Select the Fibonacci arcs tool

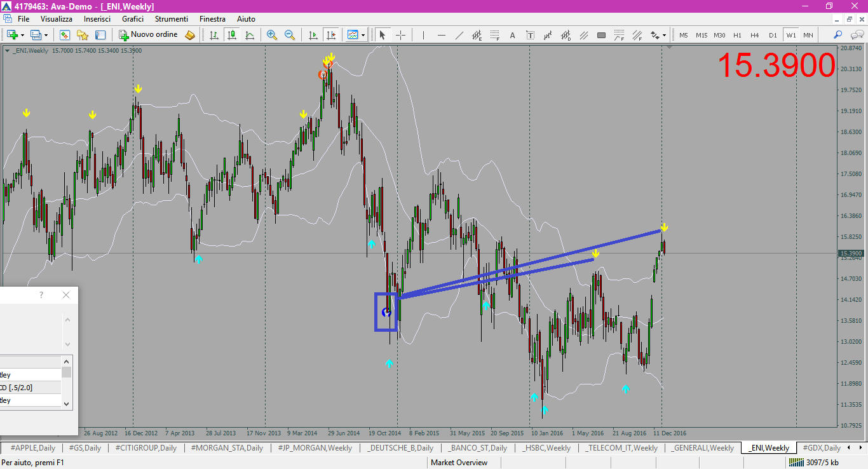pyautogui.click(x=619, y=35)
